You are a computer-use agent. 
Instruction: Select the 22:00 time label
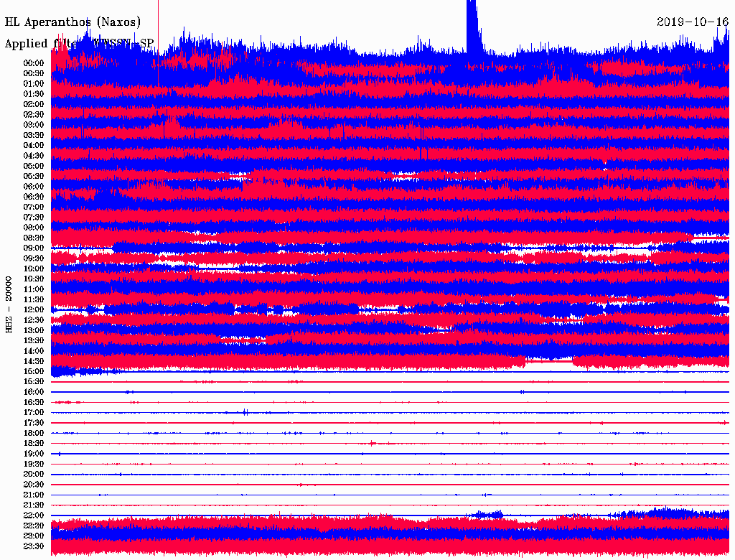(34, 515)
